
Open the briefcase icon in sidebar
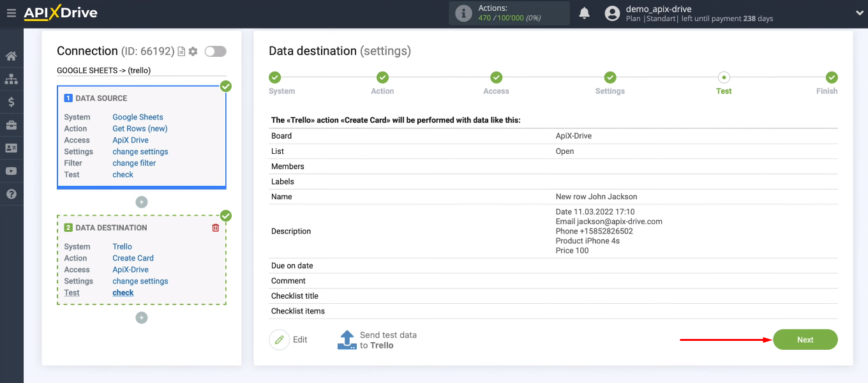pos(11,125)
